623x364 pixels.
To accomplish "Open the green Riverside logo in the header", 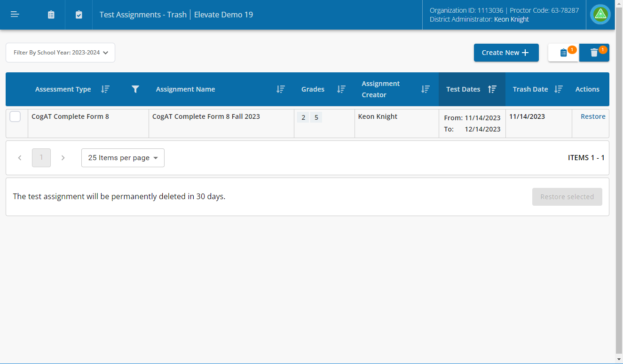I will point(600,14).
